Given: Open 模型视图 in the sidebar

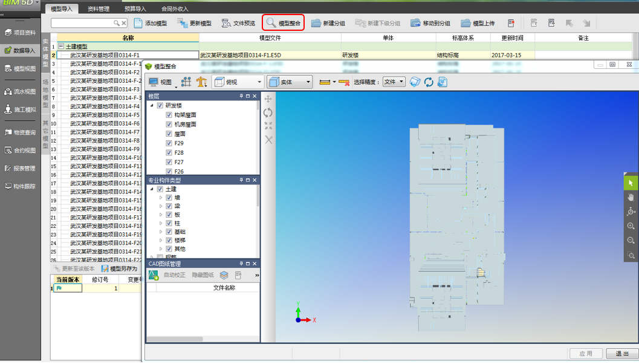Looking at the screenshot, I should [21, 68].
